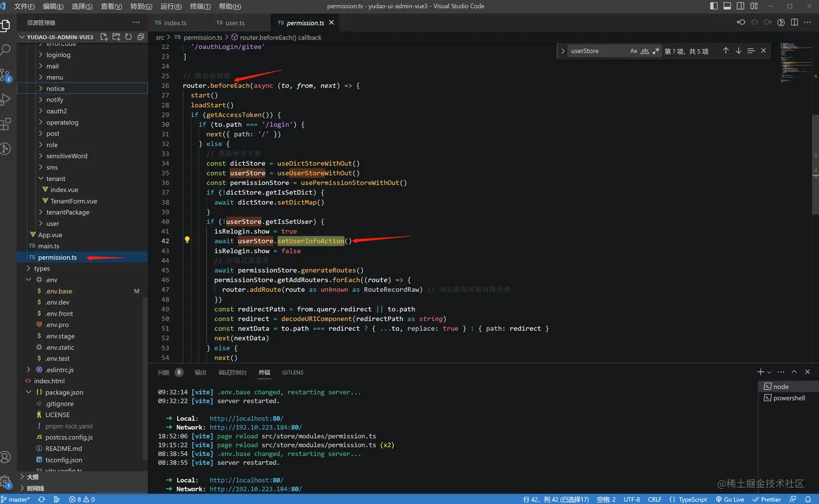This screenshot has height=504, width=819.
Task: Toggle bottom panel visibility layout button
Action: [x=727, y=6]
